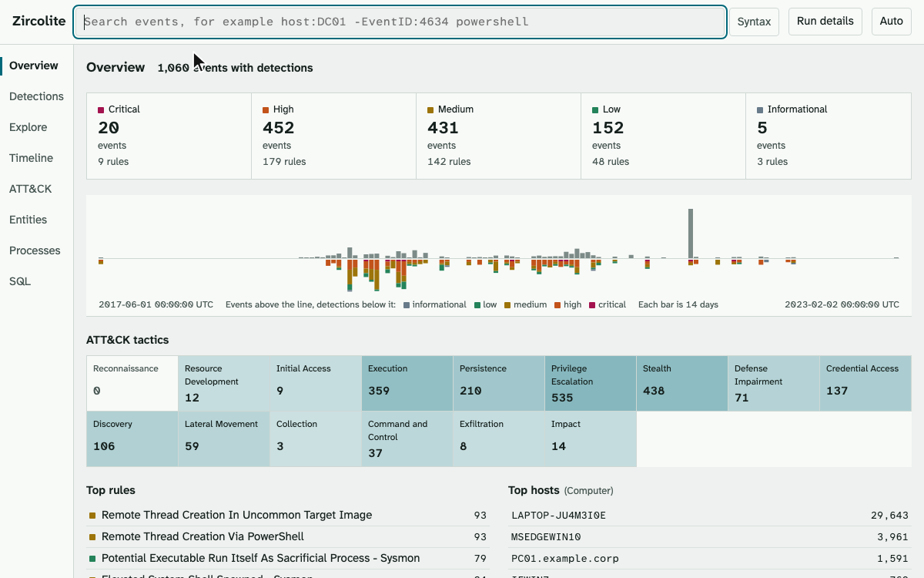
Task: Click the Top rules heading
Action: tap(111, 490)
